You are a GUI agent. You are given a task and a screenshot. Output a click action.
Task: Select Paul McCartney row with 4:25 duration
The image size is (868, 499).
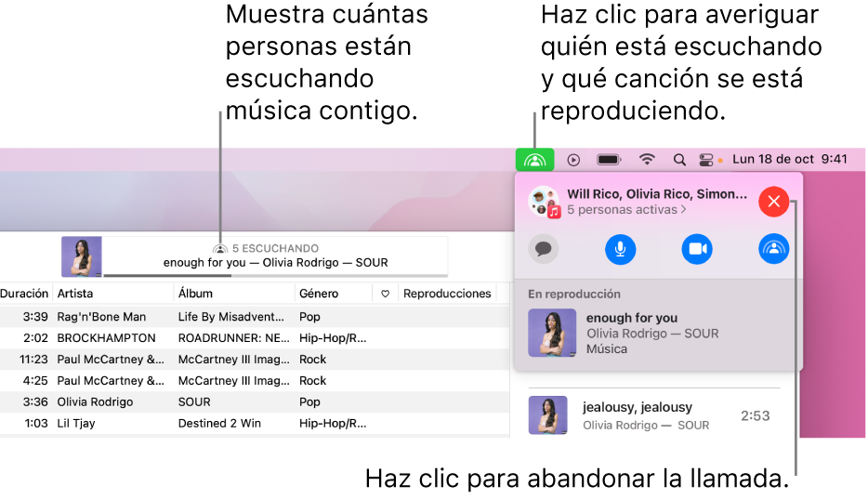(255, 381)
